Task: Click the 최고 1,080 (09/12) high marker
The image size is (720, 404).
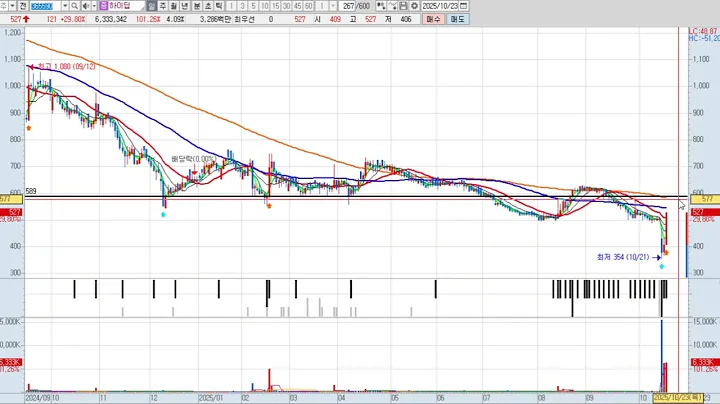Action: pos(67,67)
